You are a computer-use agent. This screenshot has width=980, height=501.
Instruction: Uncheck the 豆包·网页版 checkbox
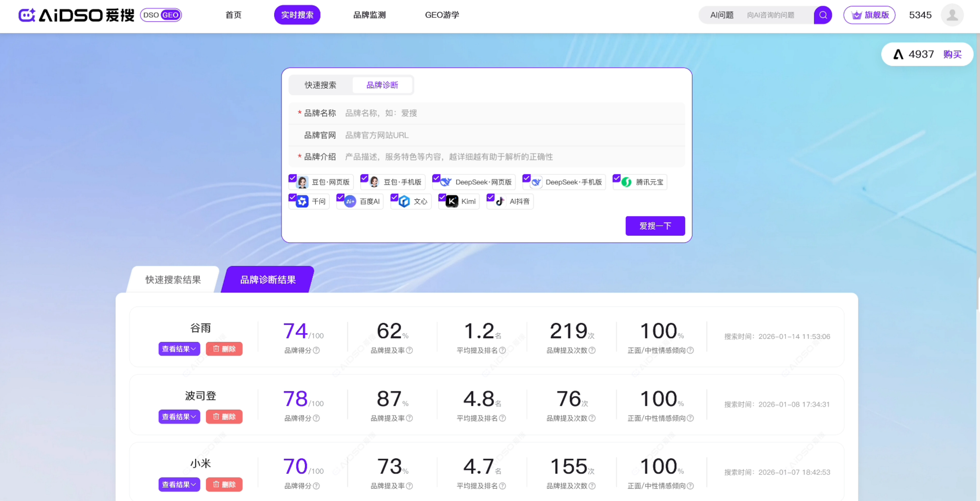click(x=293, y=178)
